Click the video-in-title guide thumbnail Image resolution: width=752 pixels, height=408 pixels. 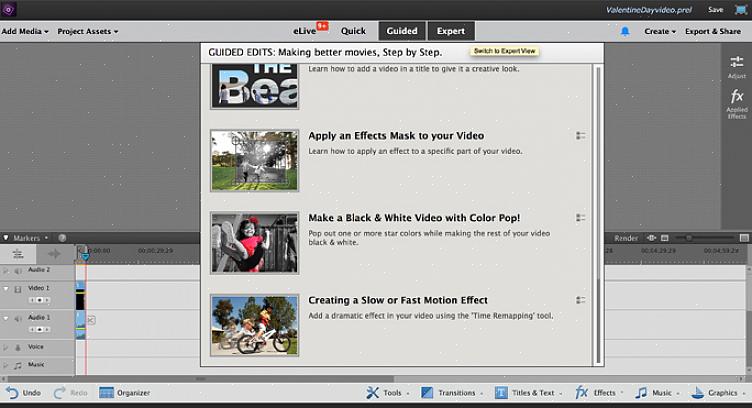point(255,86)
